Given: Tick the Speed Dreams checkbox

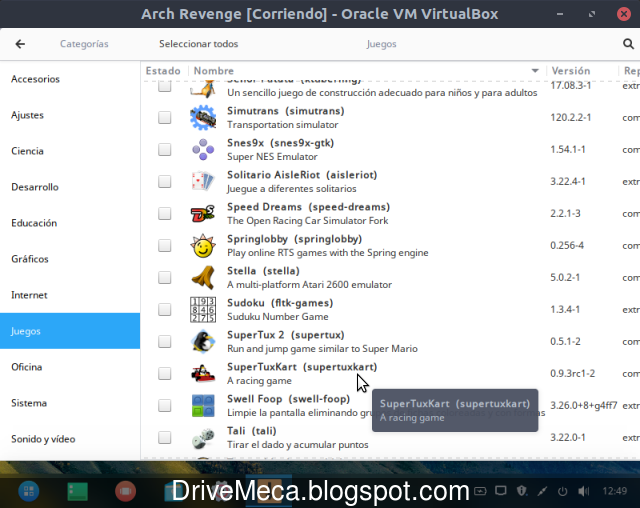Looking at the screenshot, I should 164,213.
